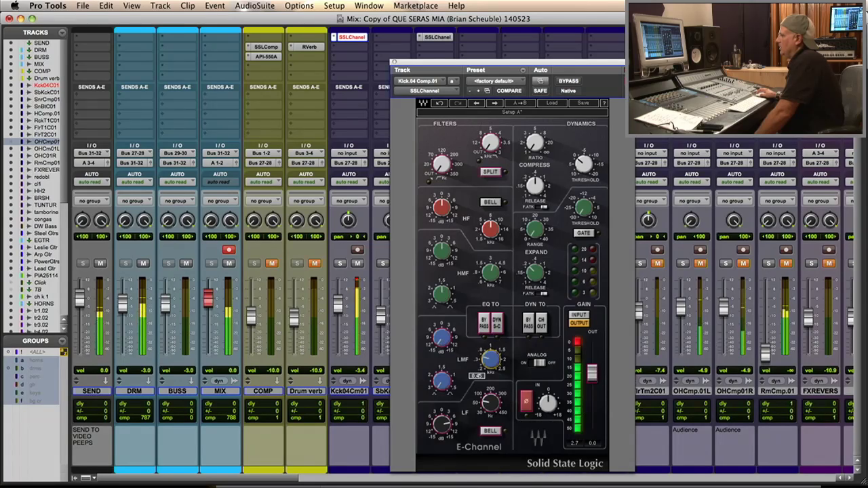The width and height of the screenshot is (868, 488).
Task: Mute the COMP track
Action: 271,263
